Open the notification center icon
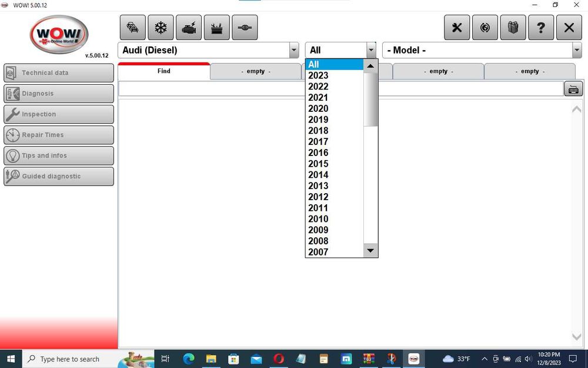 (x=573, y=359)
